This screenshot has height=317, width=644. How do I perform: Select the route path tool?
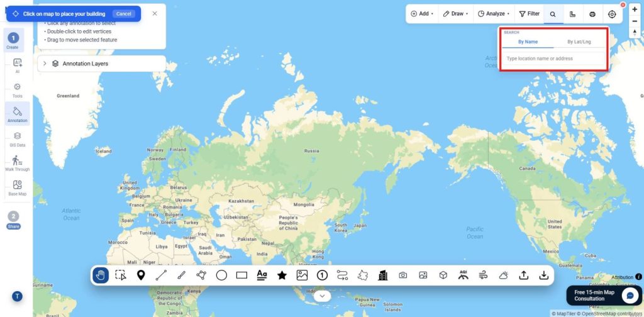pos(342,275)
